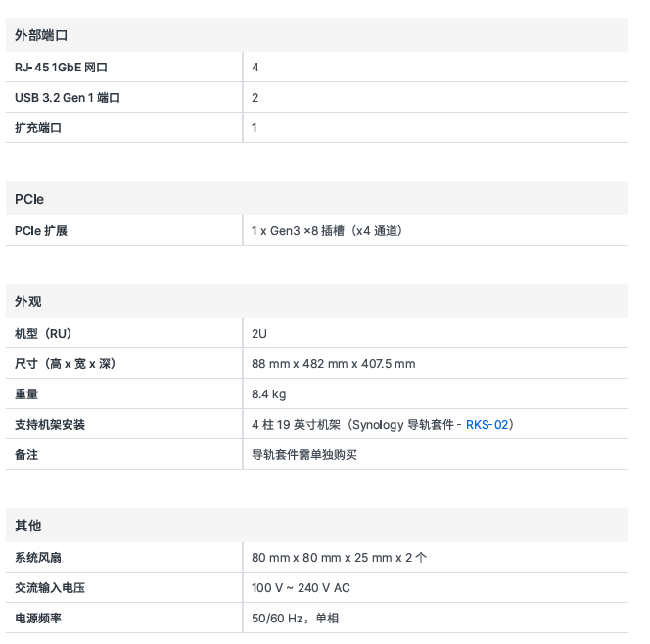This screenshot has width=650, height=644.
Task: Select the 100 V ~ 240 V AC value
Action: (301, 588)
